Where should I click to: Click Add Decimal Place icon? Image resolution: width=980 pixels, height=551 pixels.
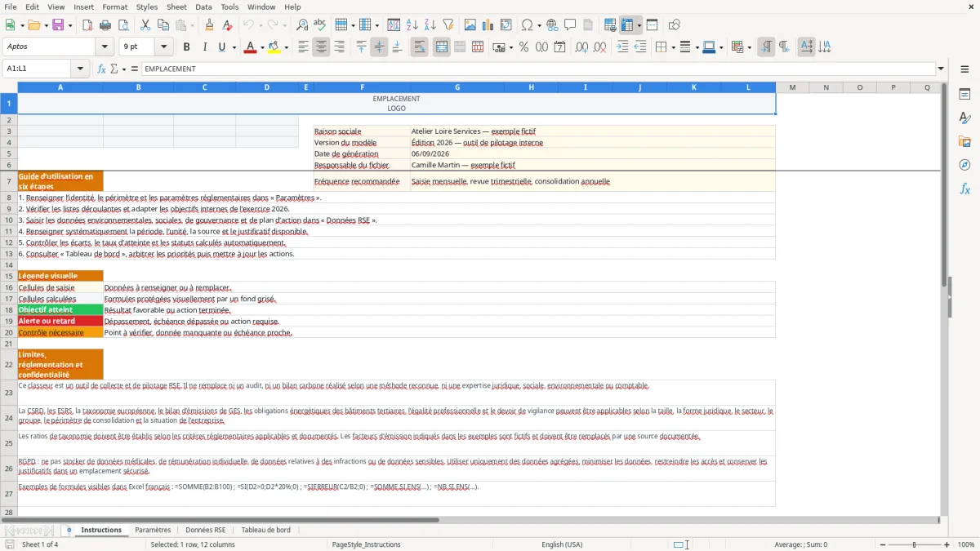[581, 47]
